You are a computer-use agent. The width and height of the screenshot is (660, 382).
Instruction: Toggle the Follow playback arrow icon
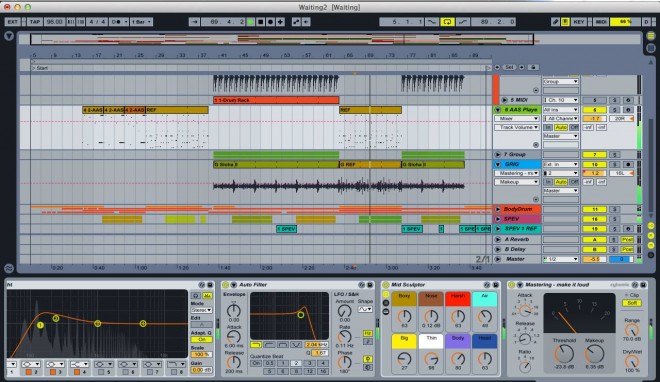194,22
